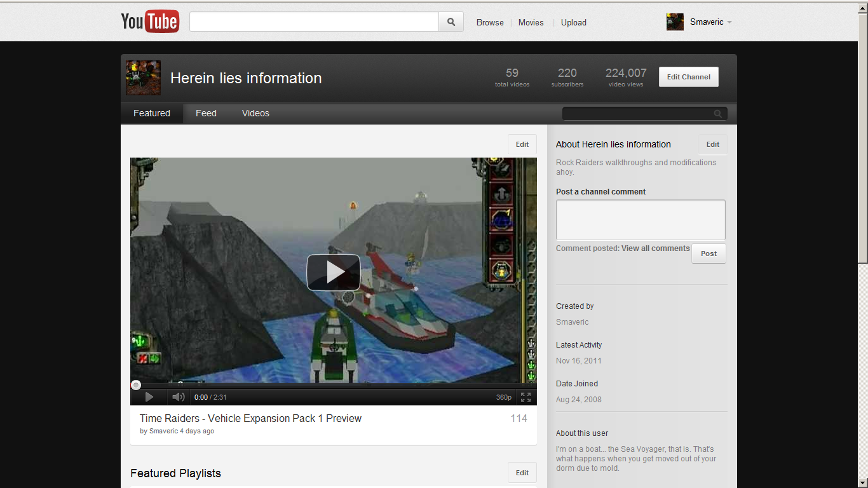The width and height of the screenshot is (868, 488).
Task: Click the search magnifier button in header
Action: 451,22
